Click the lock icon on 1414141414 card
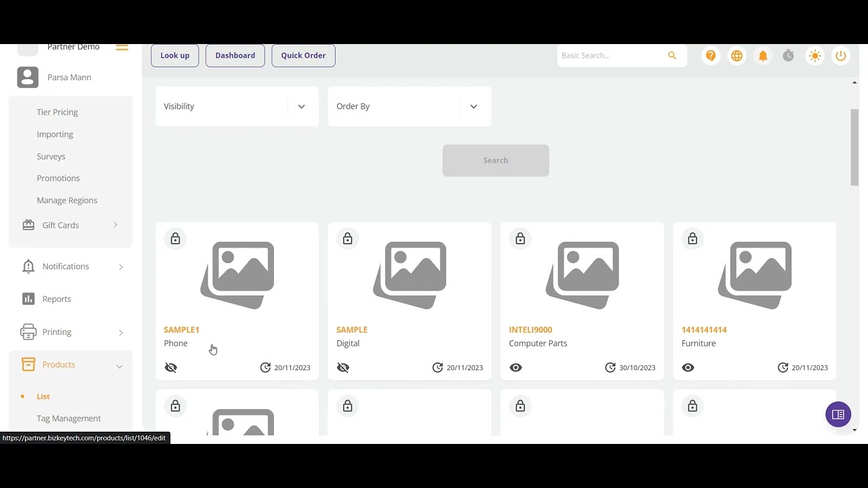The height and width of the screenshot is (488, 868). (x=692, y=239)
